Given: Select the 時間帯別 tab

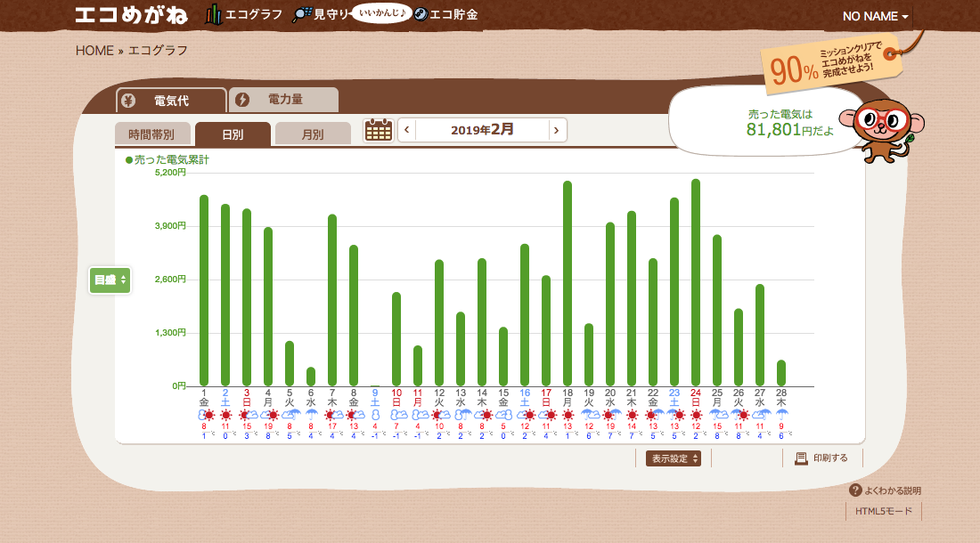Looking at the screenshot, I should click(x=151, y=134).
